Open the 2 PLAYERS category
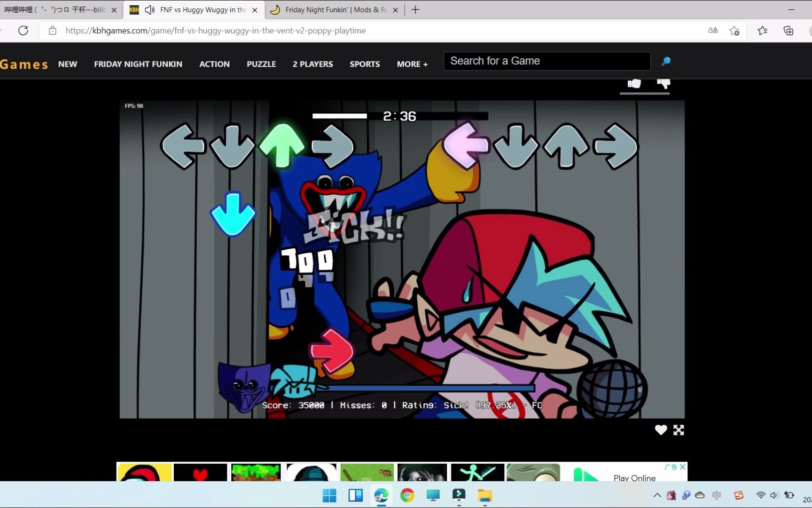 (313, 64)
